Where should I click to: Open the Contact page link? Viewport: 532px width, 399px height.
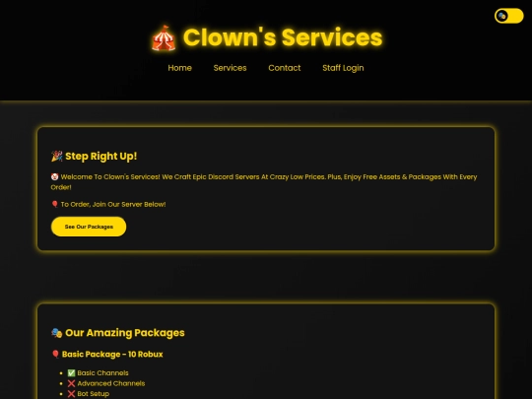[x=285, y=68]
